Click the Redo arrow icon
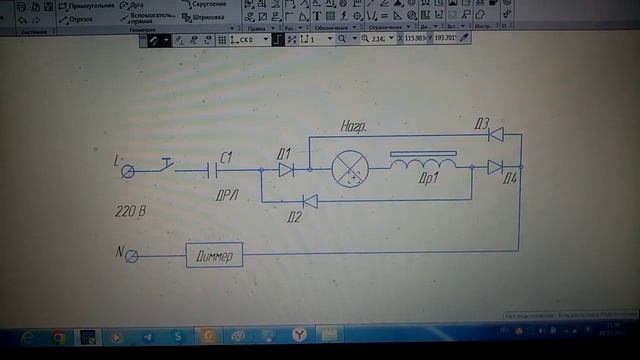The width and height of the screenshot is (640, 360). (x=36, y=20)
